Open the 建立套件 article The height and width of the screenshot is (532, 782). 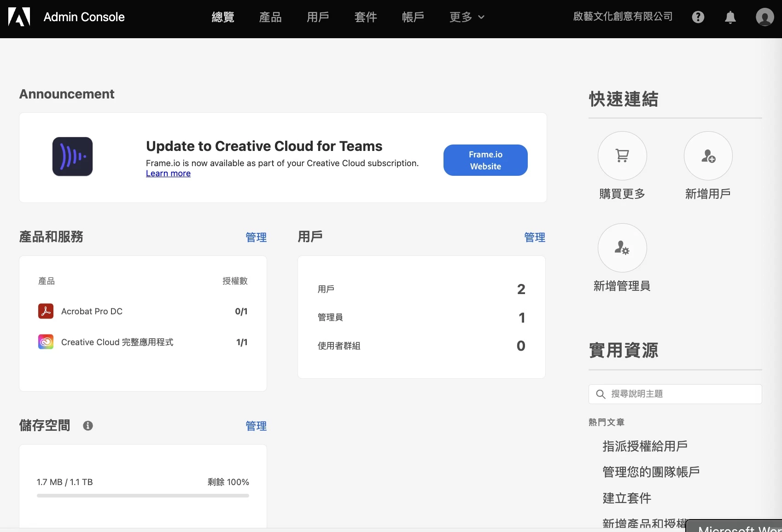(627, 498)
